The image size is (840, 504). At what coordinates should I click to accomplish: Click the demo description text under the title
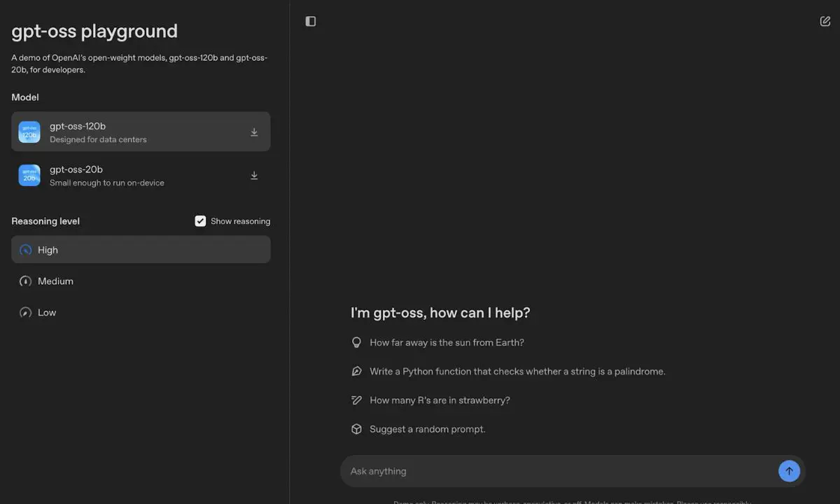coord(139,64)
